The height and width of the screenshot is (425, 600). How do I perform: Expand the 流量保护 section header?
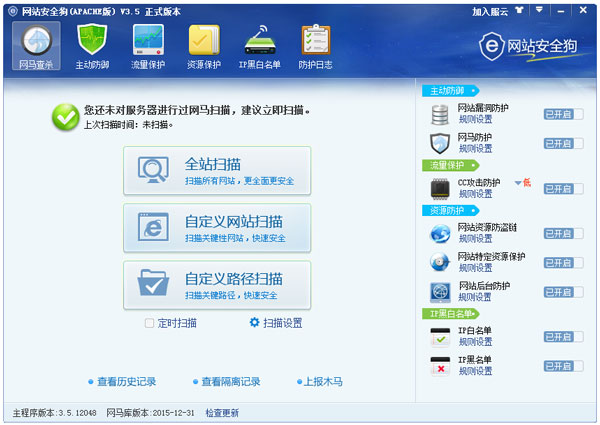point(450,165)
